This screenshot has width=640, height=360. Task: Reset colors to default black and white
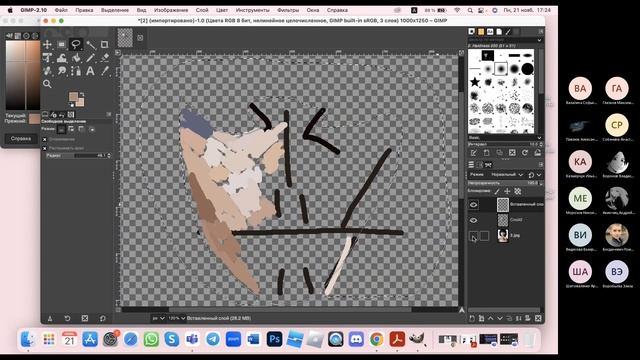coord(71,105)
